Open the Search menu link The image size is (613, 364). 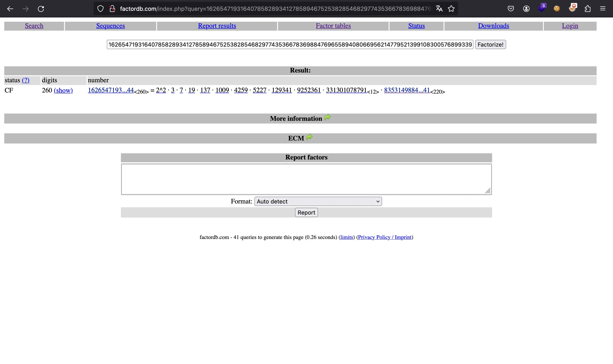[x=34, y=26]
